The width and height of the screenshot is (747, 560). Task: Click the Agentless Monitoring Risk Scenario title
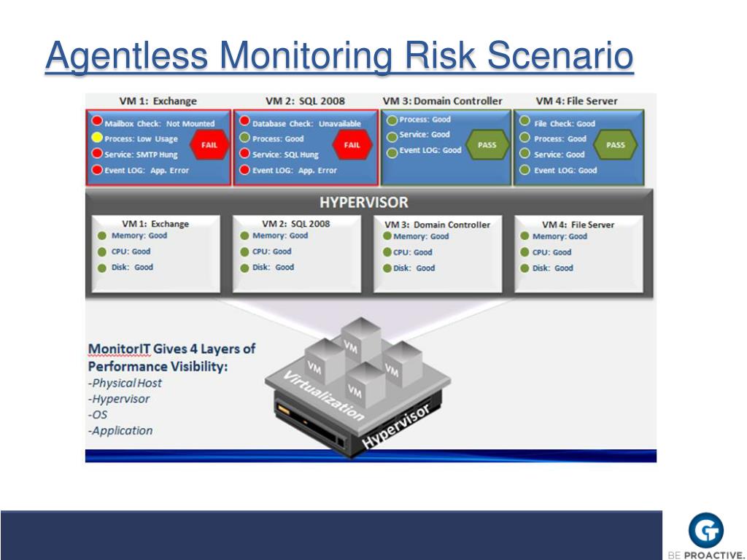[339, 56]
